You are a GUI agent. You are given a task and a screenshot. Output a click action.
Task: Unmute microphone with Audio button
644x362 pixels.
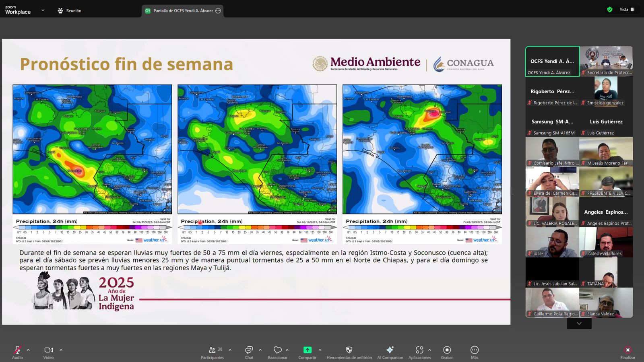point(17,350)
